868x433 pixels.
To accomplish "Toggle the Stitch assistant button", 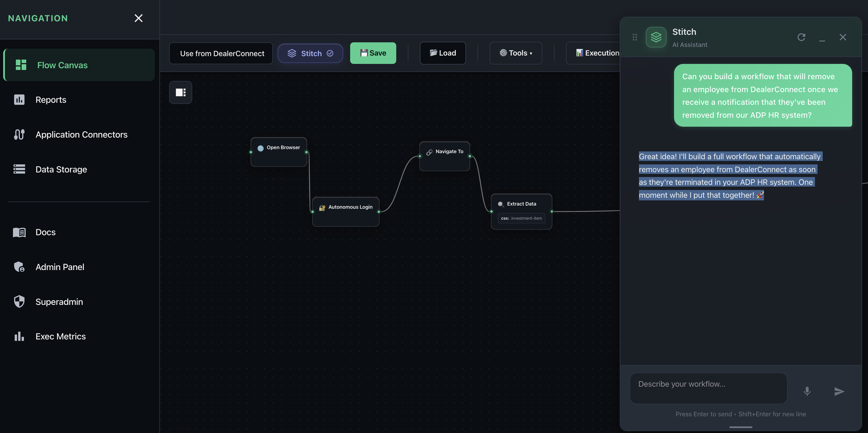I will click(310, 53).
